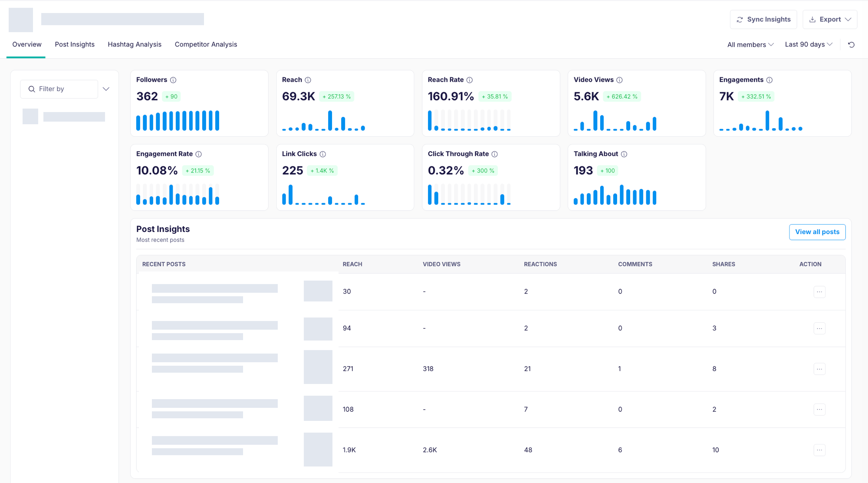This screenshot has height=483, width=868.
Task: Click the Followers info icon
Action: [x=173, y=80]
